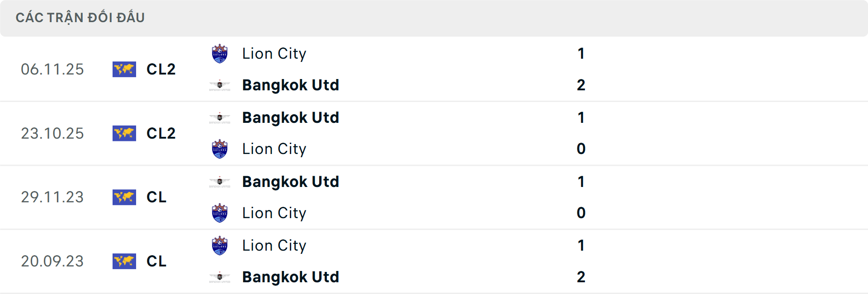Select Bangkok Utd name in 20.09.23 match
The height and width of the screenshot is (294, 868).
click(290, 277)
